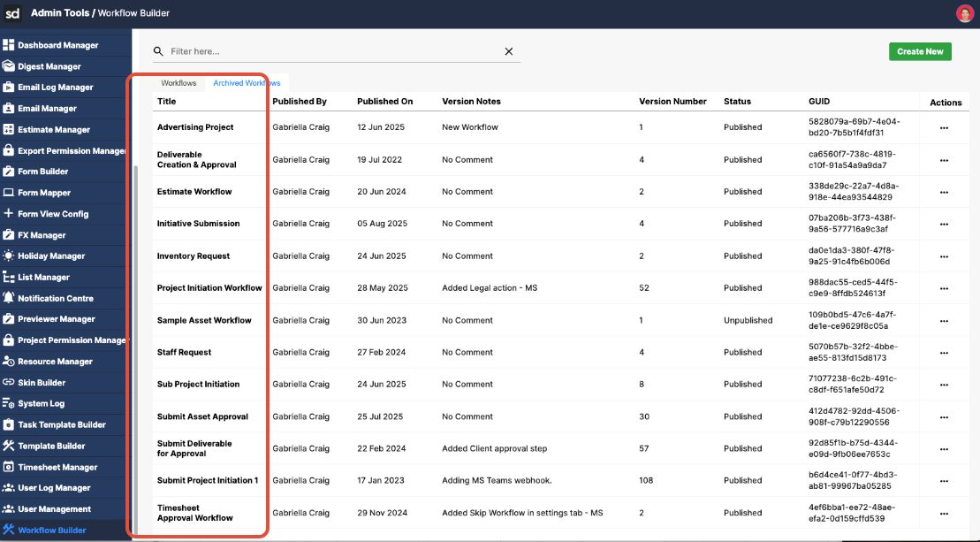Click the Added Legal action - MS note

point(490,287)
